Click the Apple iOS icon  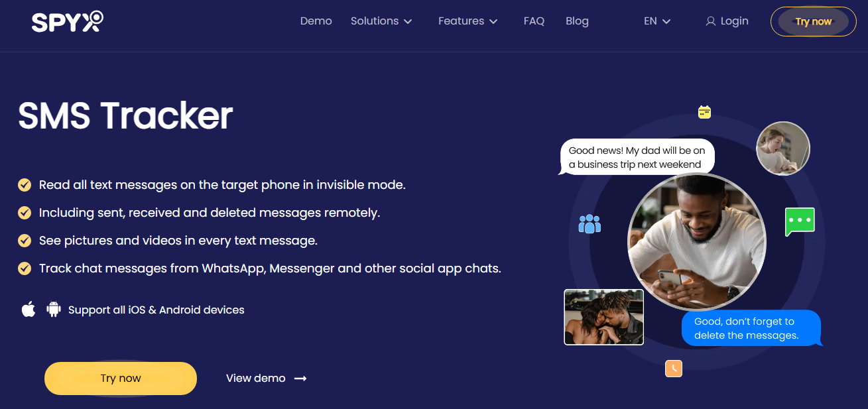tap(29, 309)
